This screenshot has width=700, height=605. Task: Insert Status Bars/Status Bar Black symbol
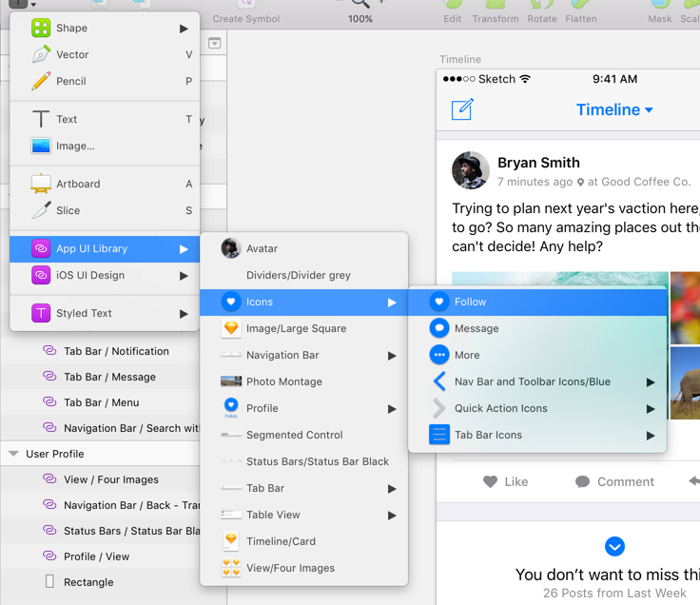[x=303, y=461]
